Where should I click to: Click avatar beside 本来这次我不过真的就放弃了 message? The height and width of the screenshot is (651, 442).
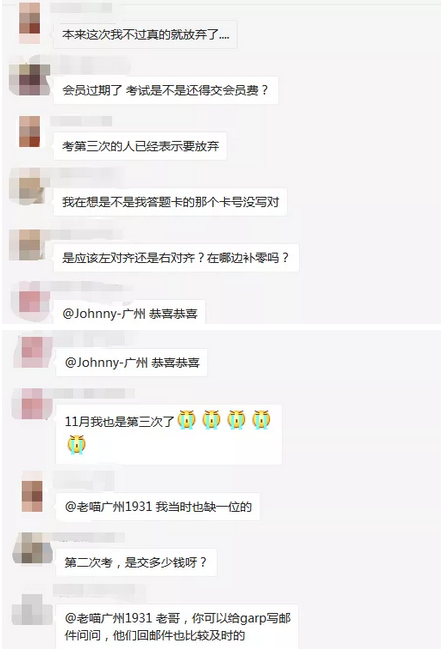(29, 22)
